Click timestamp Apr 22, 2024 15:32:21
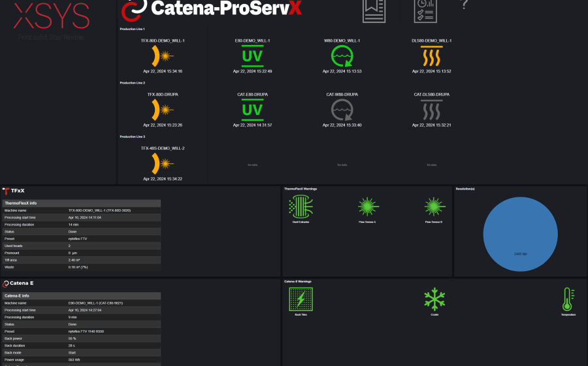Screen dimensions: 588x366 tap(432, 125)
